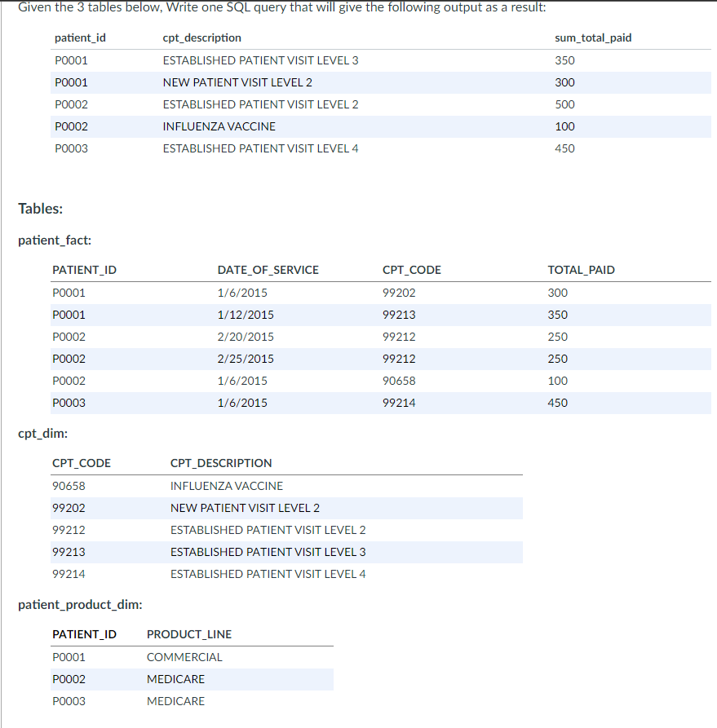Click the Tables: heading
This screenshot has height=728, width=717.
click(41, 209)
